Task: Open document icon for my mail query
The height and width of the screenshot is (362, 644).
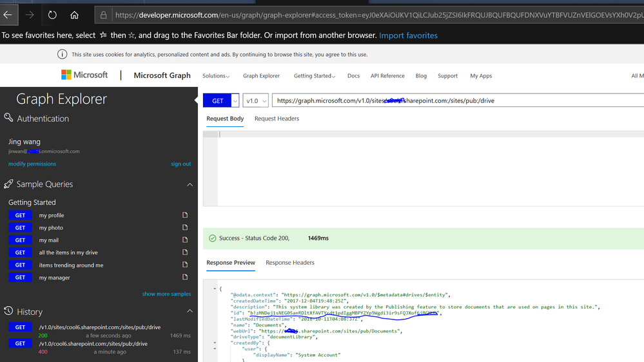Action: click(x=185, y=240)
